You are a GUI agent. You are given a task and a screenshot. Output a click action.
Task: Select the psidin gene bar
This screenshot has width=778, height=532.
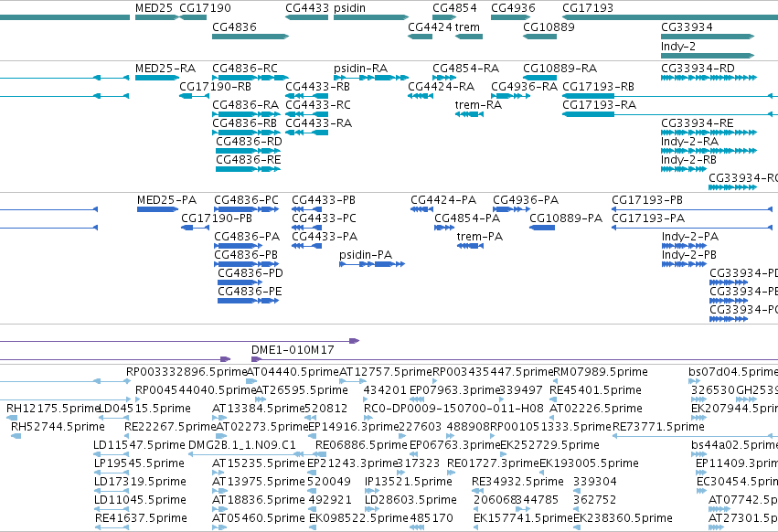[x=370, y=17]
